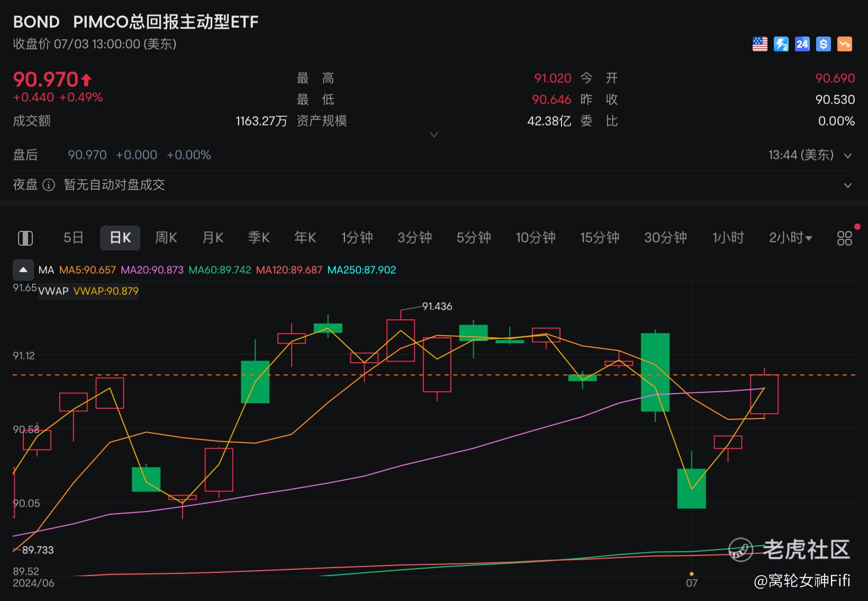Select the 3分钟 timeframe tab

point(415,238)
